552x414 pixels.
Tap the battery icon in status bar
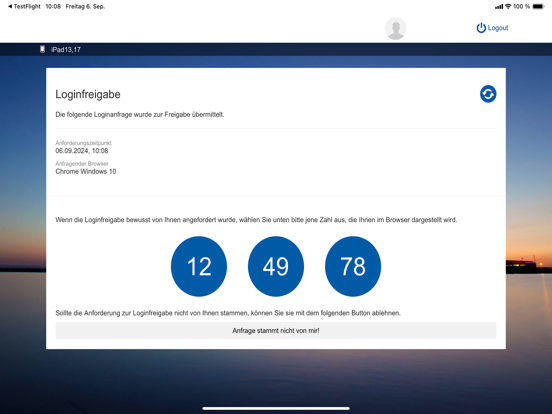(x=538, y=6)
